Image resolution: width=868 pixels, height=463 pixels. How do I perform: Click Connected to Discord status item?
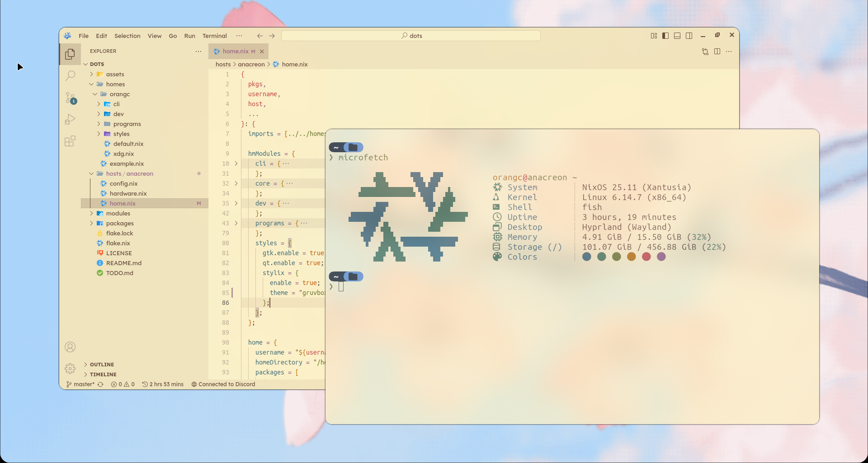pos(223,384)
